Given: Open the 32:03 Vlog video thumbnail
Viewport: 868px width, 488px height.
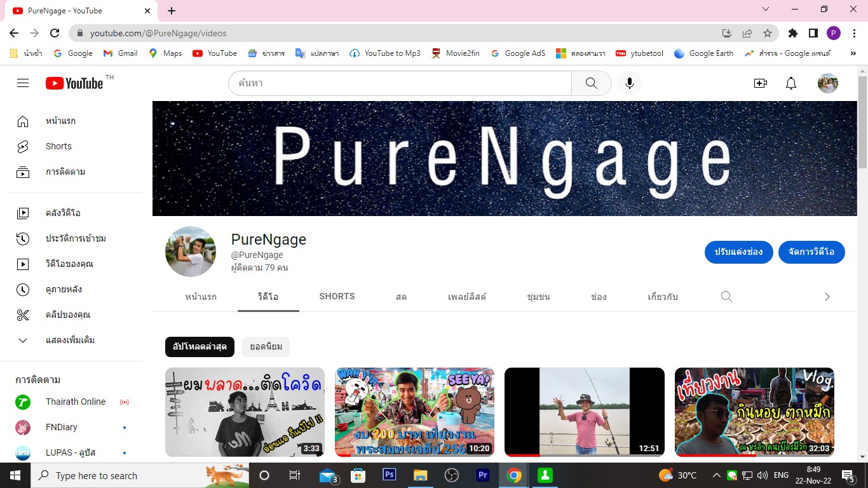Looking at the screenshot, I should pyautogui.click(x=754, y=412).
